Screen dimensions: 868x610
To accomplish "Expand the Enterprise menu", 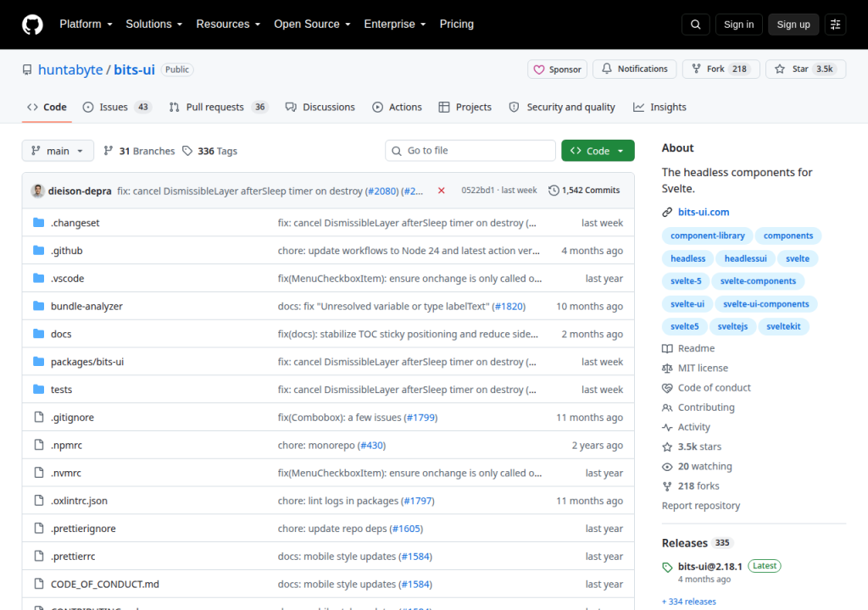I will point(395,25).
